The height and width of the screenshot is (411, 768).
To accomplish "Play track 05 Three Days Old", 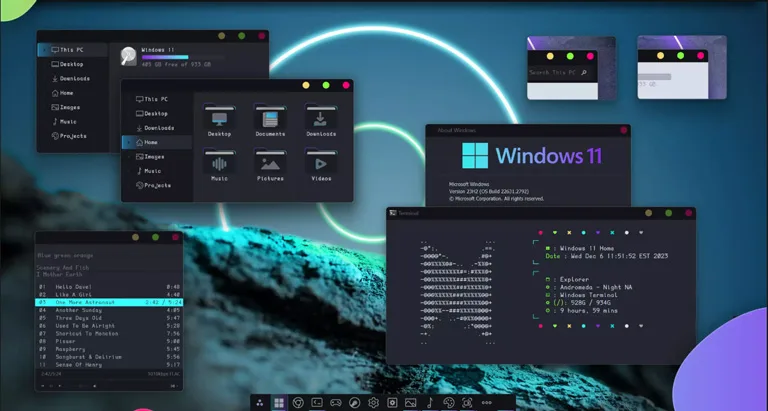I will click(x=109, y=318).
